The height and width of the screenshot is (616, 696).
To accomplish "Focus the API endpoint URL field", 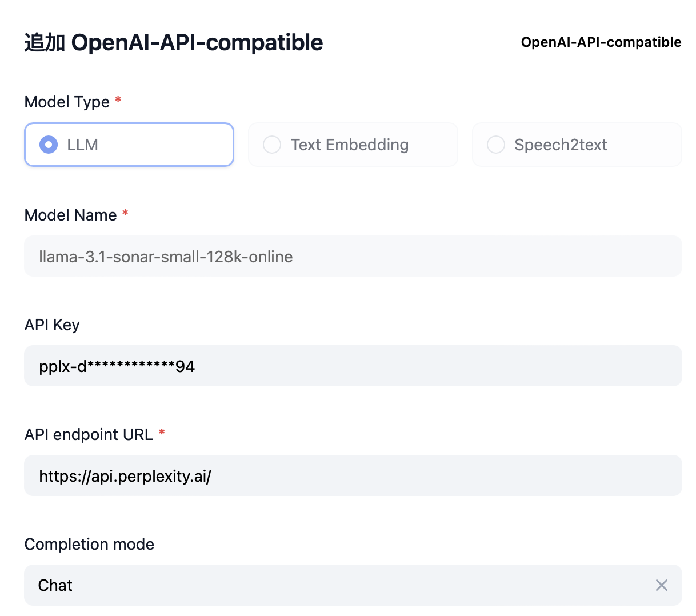I will tap(353, 476).
